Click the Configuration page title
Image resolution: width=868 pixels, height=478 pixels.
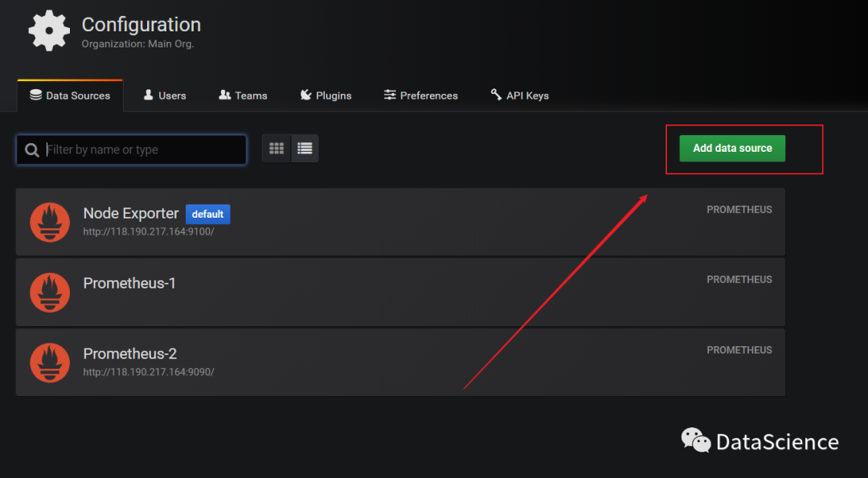141,25
